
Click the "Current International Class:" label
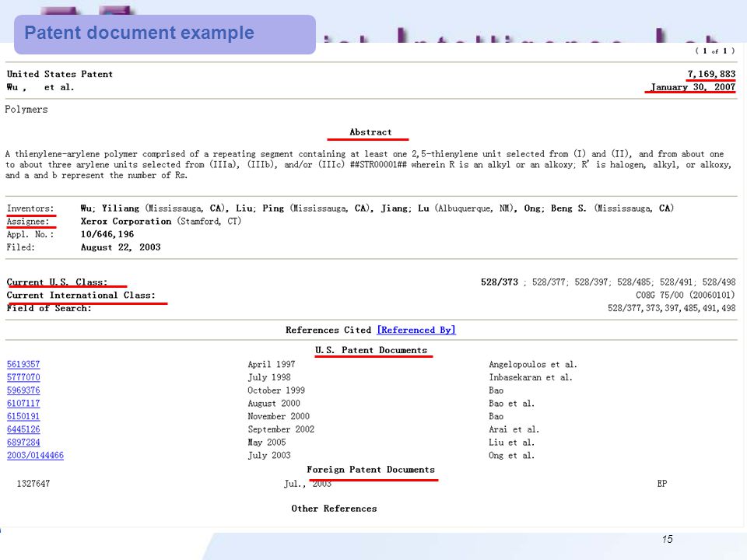(x=81, y=296)
